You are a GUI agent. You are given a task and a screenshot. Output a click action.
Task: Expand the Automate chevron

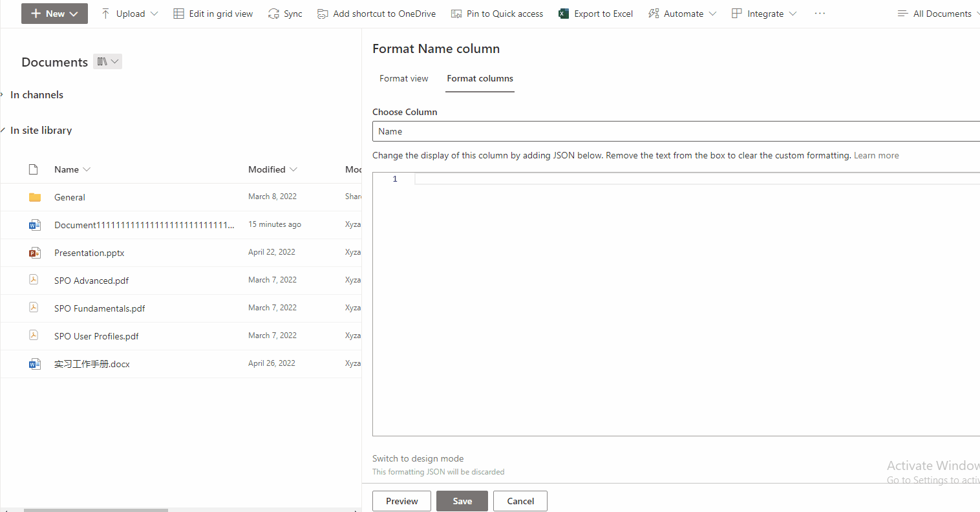pyautogui.click(x=712, y=14)
